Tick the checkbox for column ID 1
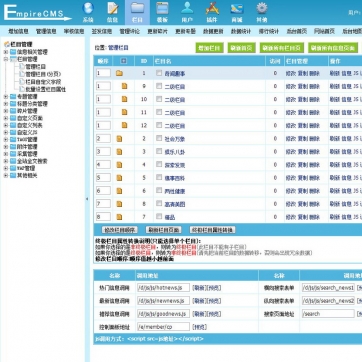Image resolution: width=362 pixels, height=362 pixels. pyautogui.click(x=159, y=73)
